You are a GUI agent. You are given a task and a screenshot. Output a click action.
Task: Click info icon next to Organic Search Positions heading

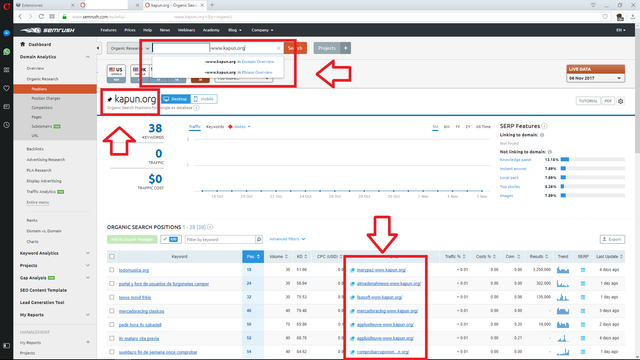pyautogui.click(x=210, y=227)
